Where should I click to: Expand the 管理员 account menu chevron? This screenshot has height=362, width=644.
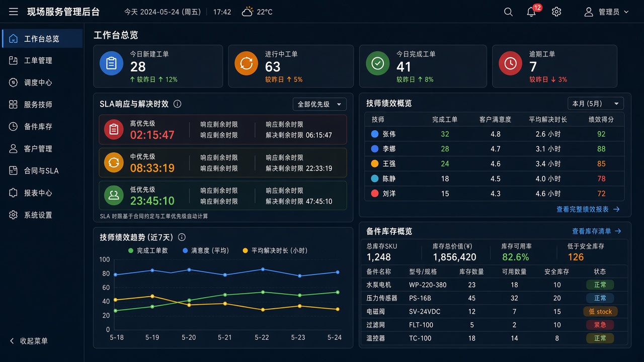coord(626,12)
